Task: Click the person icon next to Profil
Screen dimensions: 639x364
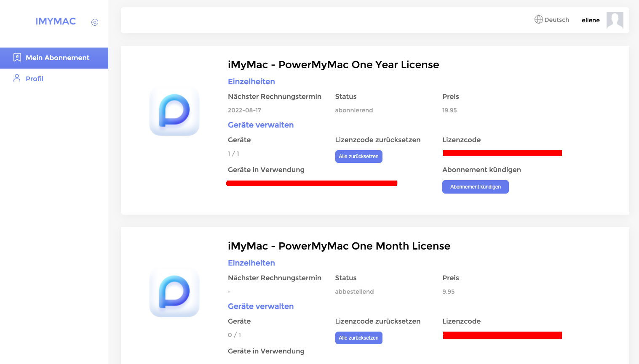Action: tap(17, 78)
